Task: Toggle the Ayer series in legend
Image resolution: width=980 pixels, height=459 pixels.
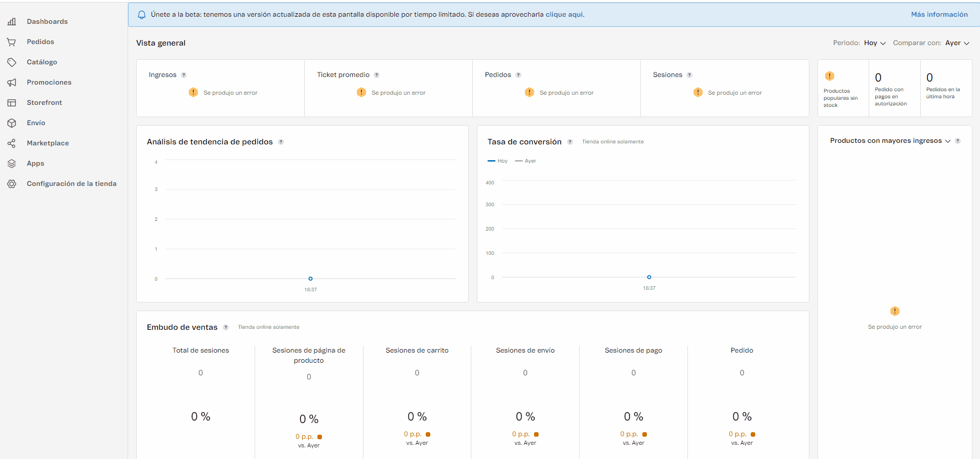Action: click(525, 161)
